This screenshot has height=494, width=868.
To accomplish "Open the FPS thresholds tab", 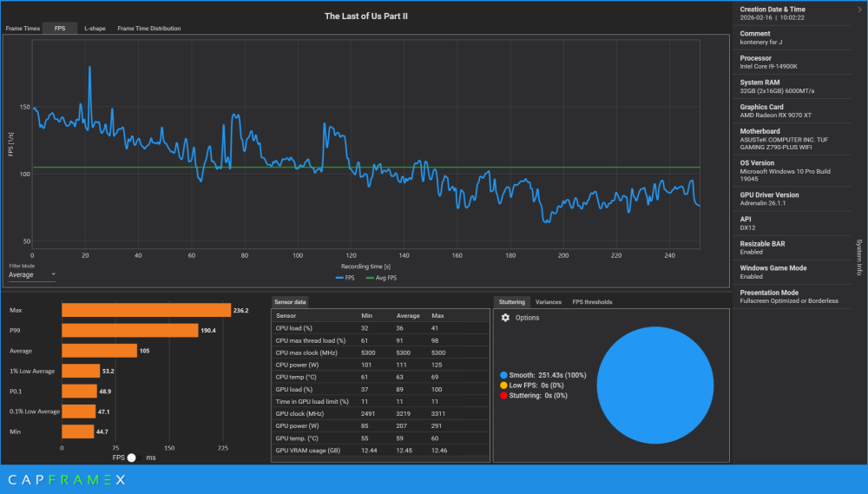I will point(592,302).
